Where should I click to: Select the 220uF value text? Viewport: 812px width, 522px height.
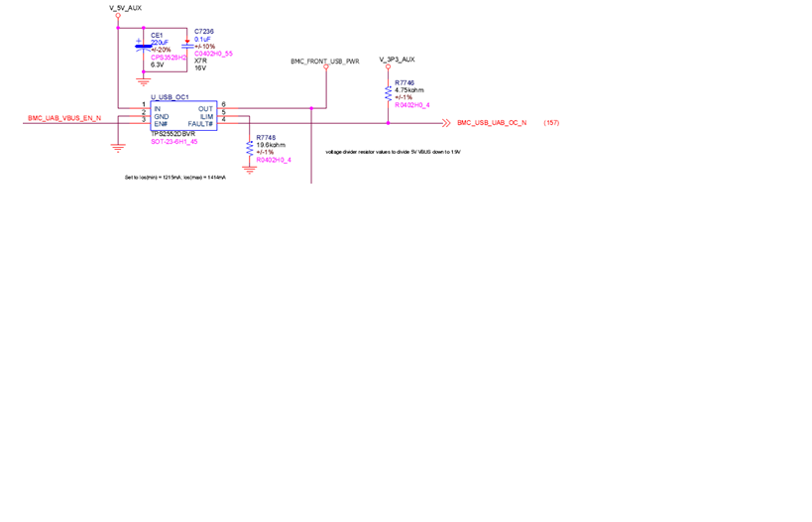(x=160, y=43)
